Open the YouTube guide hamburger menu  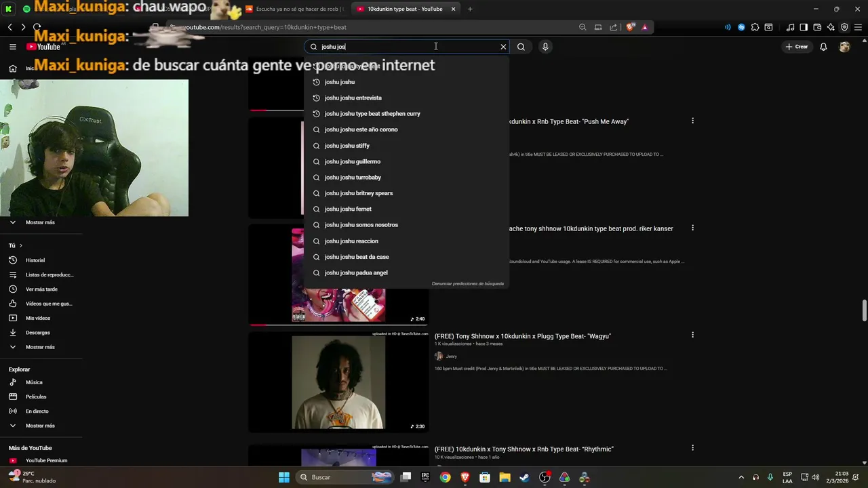(13, 47)
